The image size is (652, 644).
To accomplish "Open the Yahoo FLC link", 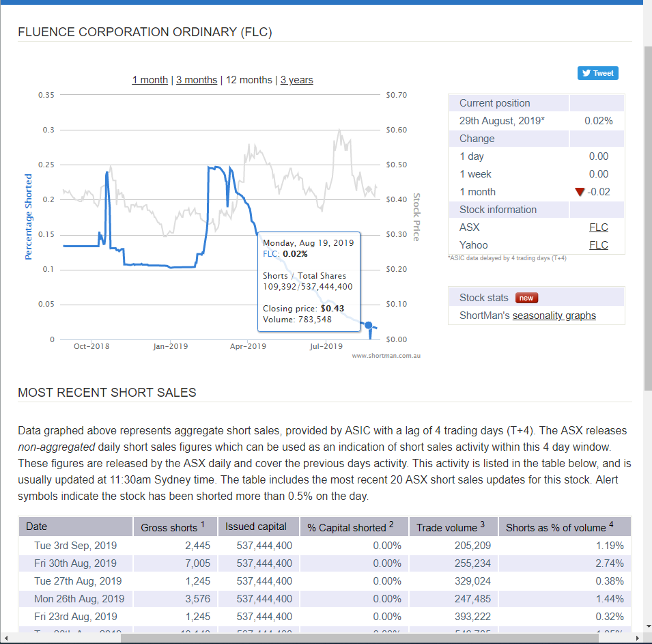I will click(598, 245).
